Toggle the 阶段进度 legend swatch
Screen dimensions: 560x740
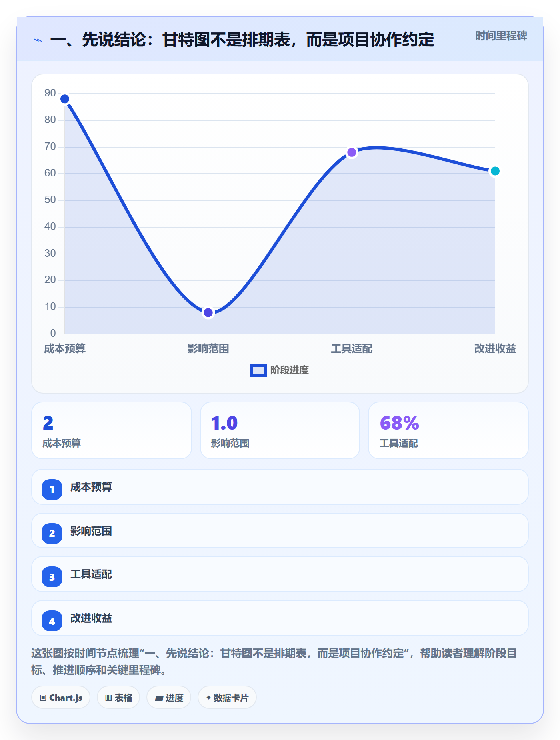(x=258, y=370)
